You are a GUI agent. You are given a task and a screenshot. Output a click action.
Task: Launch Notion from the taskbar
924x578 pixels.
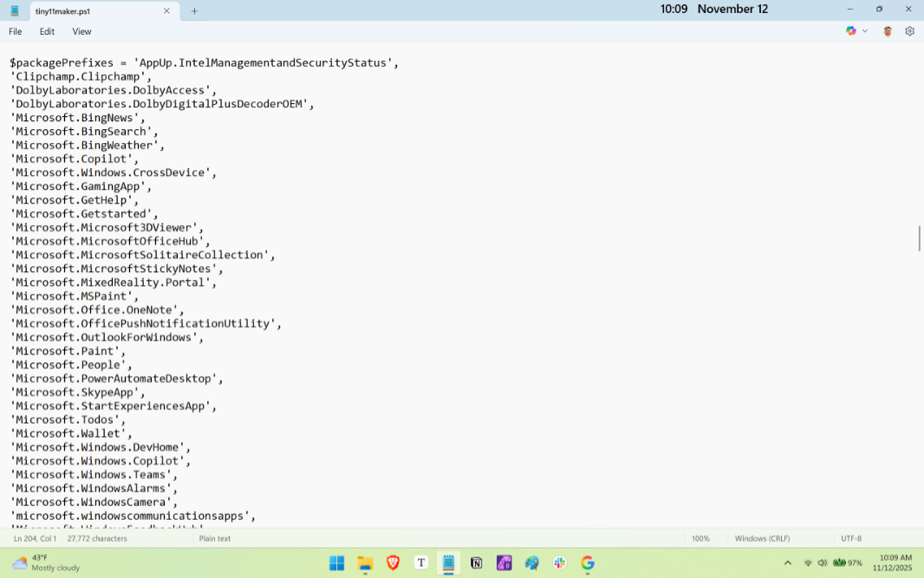(476, 562)
